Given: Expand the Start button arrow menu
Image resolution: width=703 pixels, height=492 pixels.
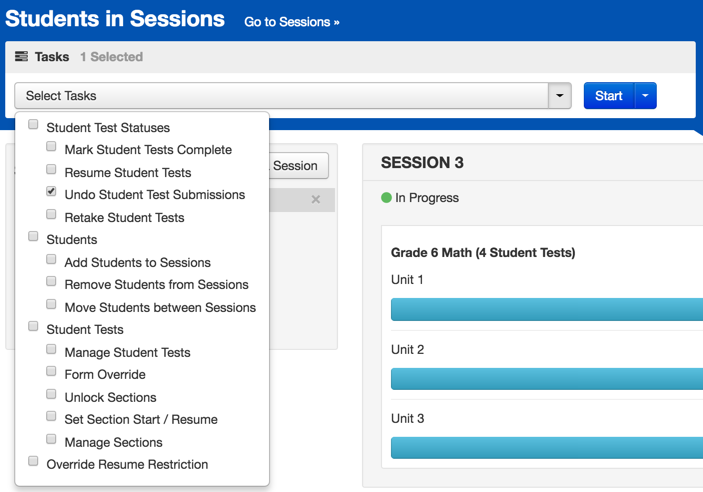Looking at the screenshot, I should point(646,96).
